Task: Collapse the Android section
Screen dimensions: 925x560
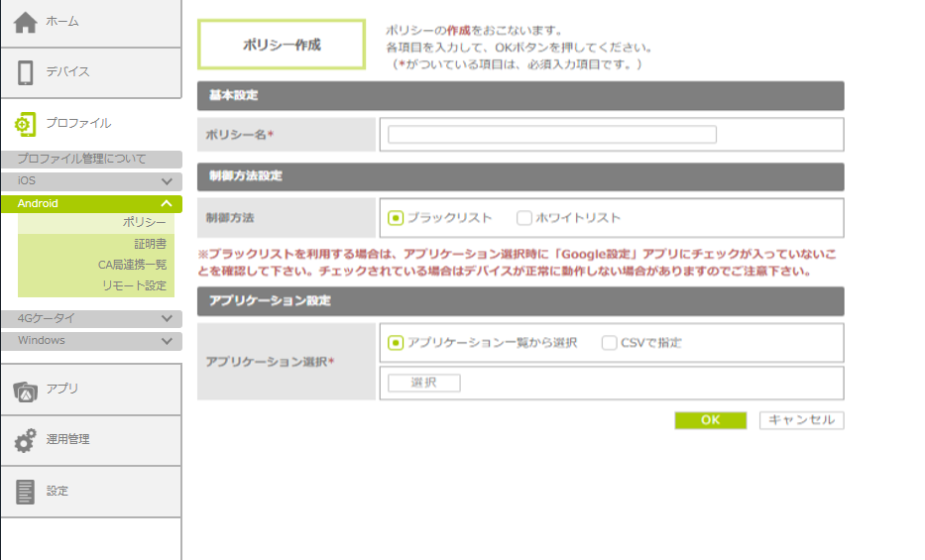Action: tap(167, 204)
